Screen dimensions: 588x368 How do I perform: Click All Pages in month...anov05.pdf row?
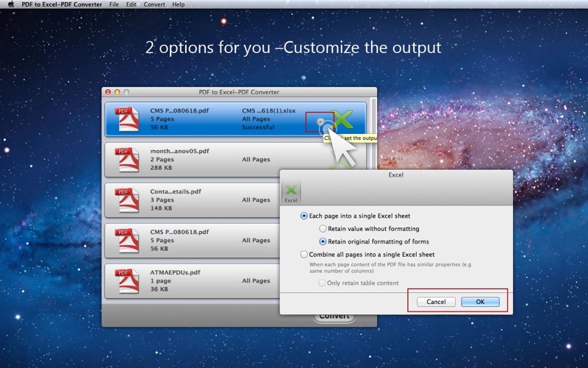(256, 160)
